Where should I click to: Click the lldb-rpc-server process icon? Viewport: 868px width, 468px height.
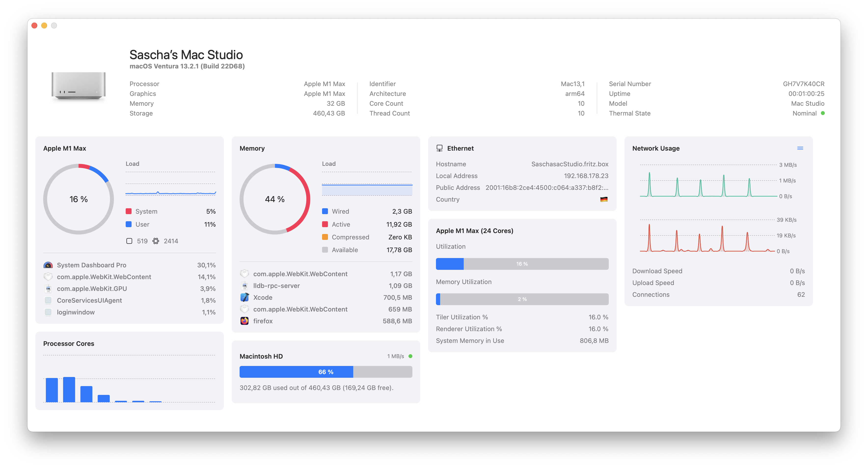point(245,286)
